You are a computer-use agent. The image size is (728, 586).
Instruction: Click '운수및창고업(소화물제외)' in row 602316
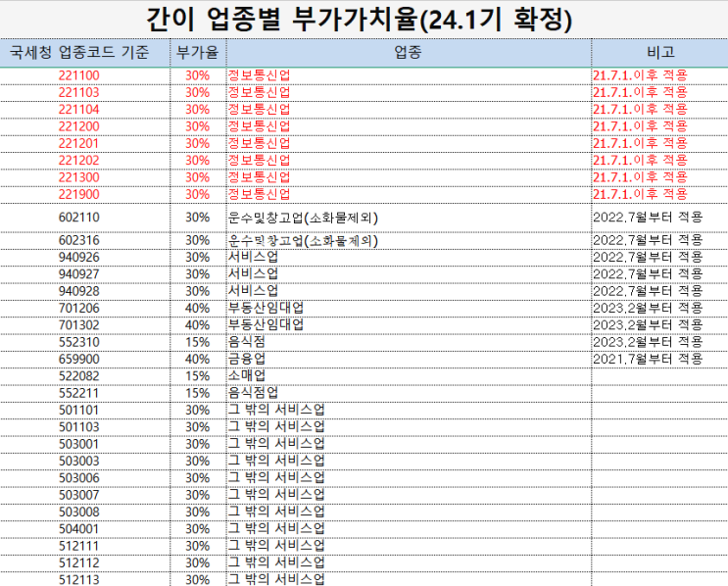(x=303, y=240)
